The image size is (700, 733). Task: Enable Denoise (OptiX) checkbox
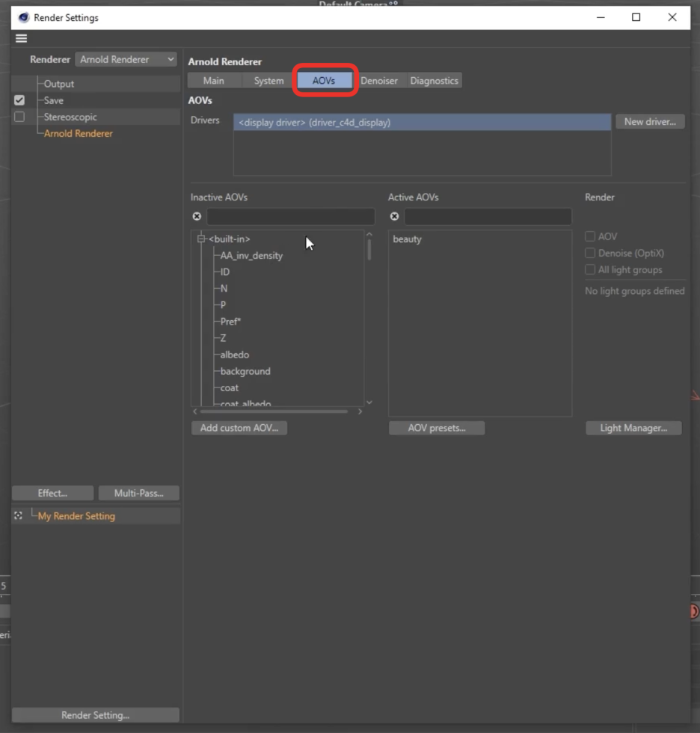tap(590, 253)
